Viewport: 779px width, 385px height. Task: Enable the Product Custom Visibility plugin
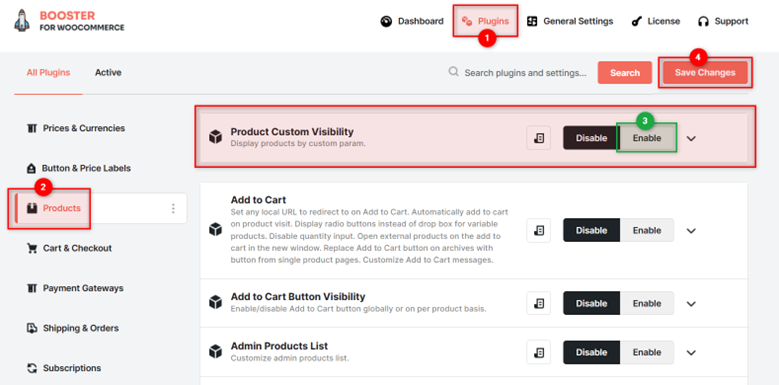pyautogui.click(x=647, y=138)
